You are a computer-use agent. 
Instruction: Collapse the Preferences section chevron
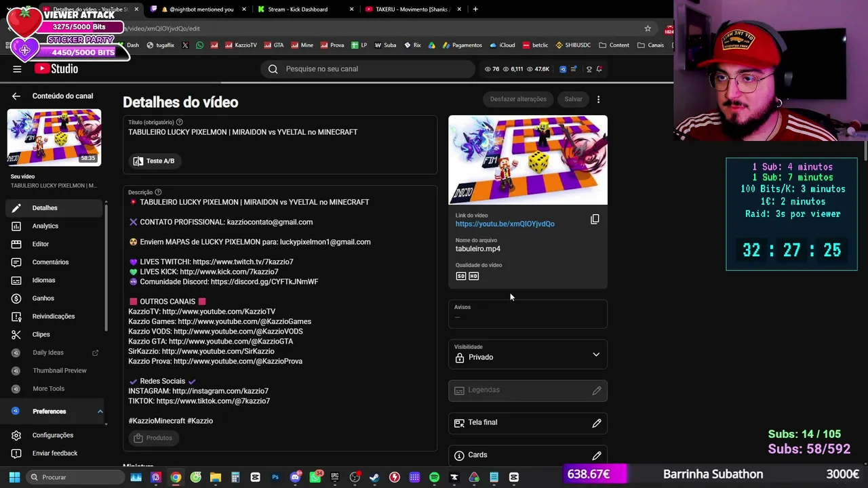coord(100,411)
